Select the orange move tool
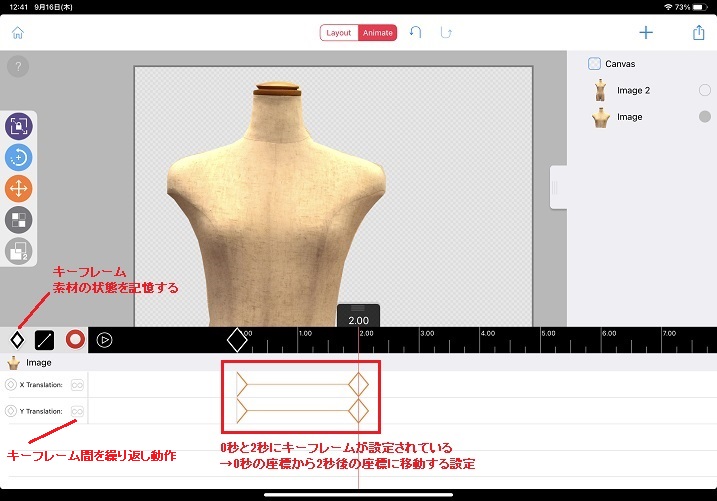 click(19, 188)
